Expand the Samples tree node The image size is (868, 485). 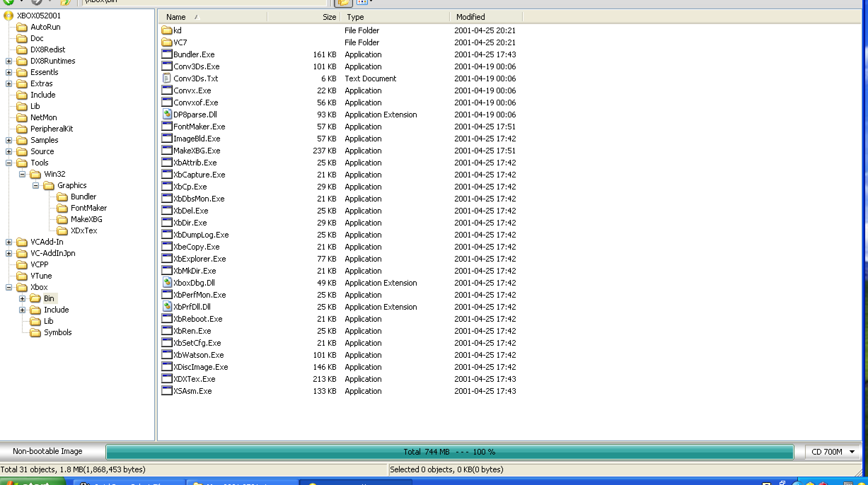pyautogui.click(x=9, y=140)
